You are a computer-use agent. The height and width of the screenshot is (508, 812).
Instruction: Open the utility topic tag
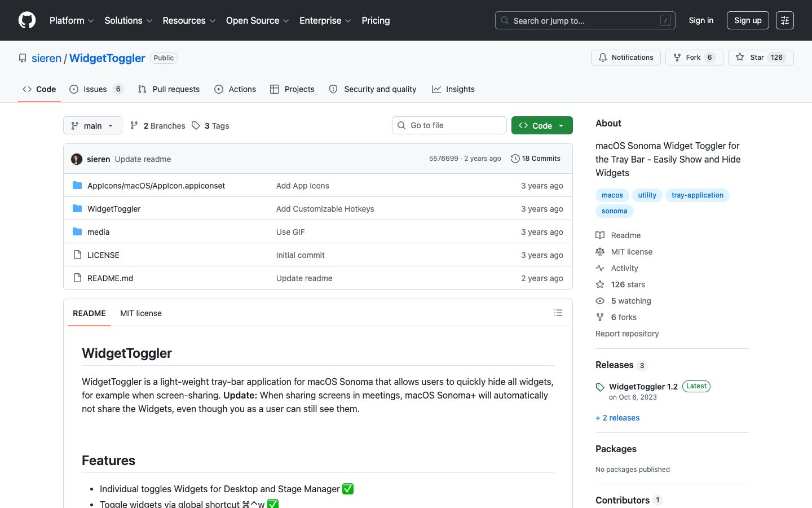coord(647,195)
